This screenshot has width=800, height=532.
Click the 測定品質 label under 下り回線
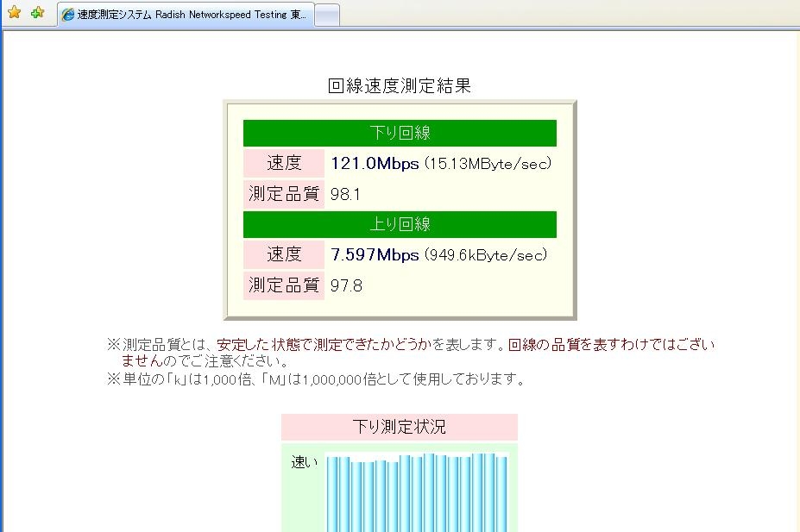284,194
